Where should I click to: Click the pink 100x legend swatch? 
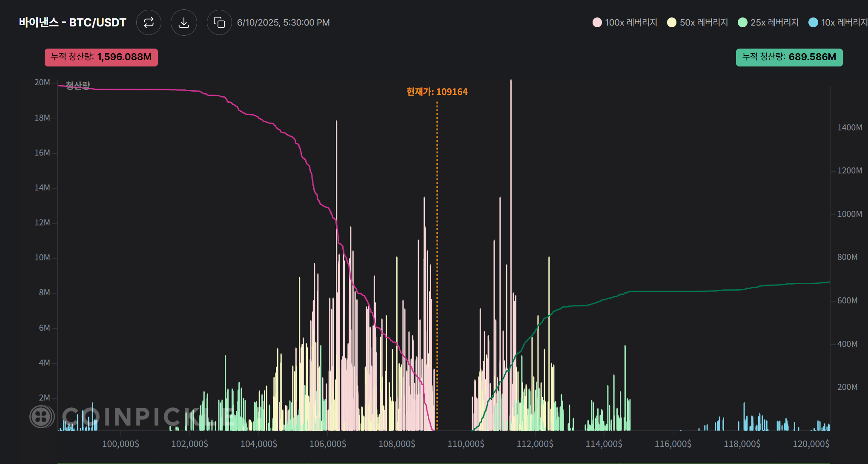coord(597,23)
